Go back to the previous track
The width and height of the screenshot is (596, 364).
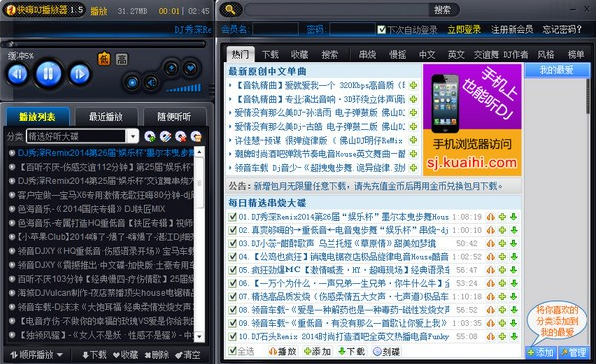(18, 74)
